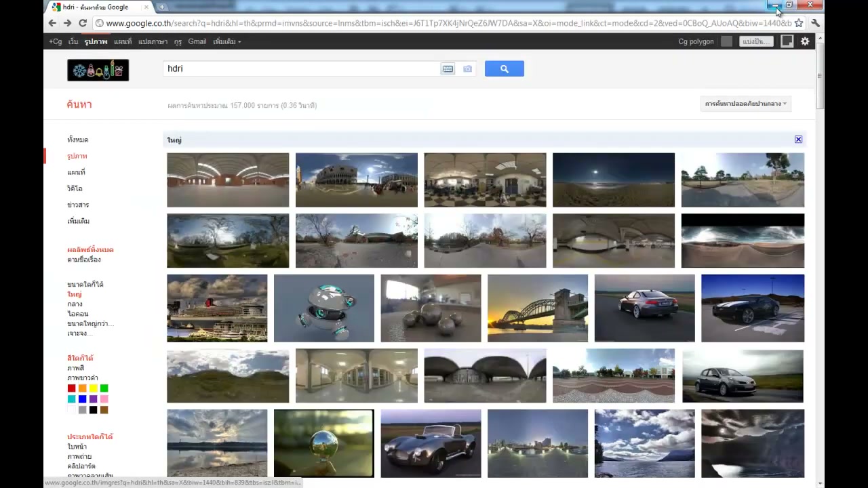Expand the SafeSearch dropdown at top right
The height and width of the screenshot is (488, 868).
(x=745, y=104)
